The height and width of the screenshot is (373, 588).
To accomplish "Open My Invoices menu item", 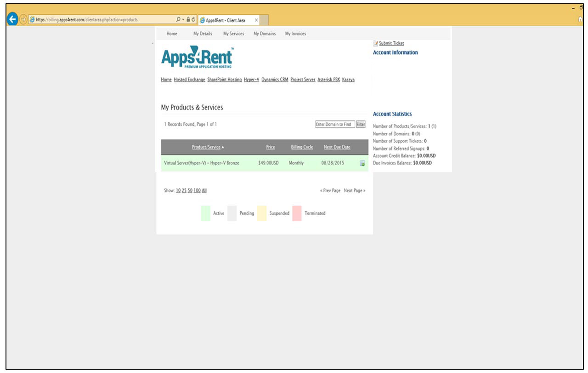I will point(295,34).
